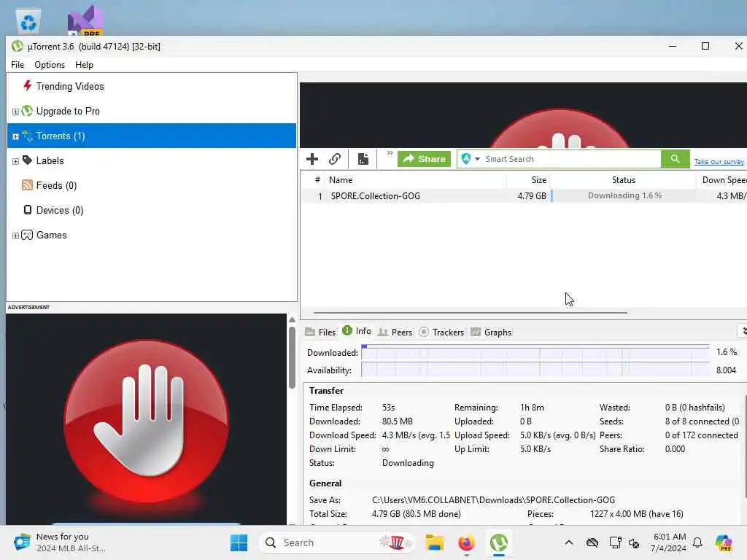The height and width of the screenshot is (560, 747).
Task: Click the green Share button
Action: coord(425,159)
